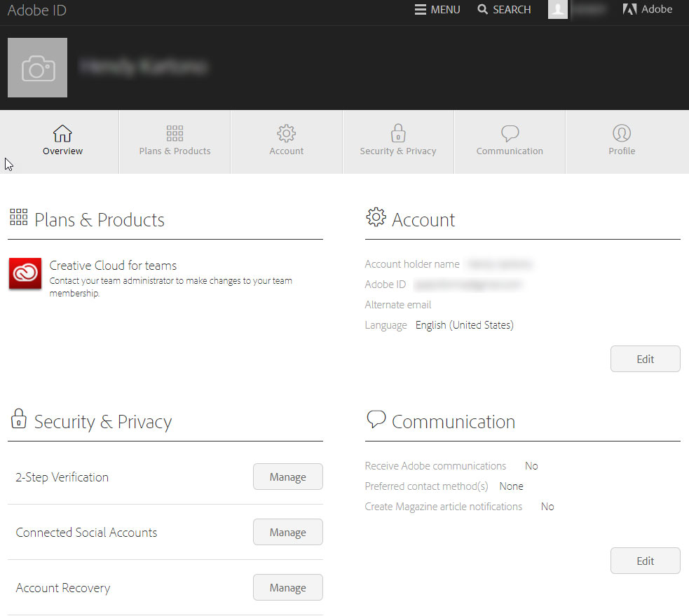This screenshot has height=616, width=689.
Task: Open the hamburger MENU icon
Action: coord(420,10)
